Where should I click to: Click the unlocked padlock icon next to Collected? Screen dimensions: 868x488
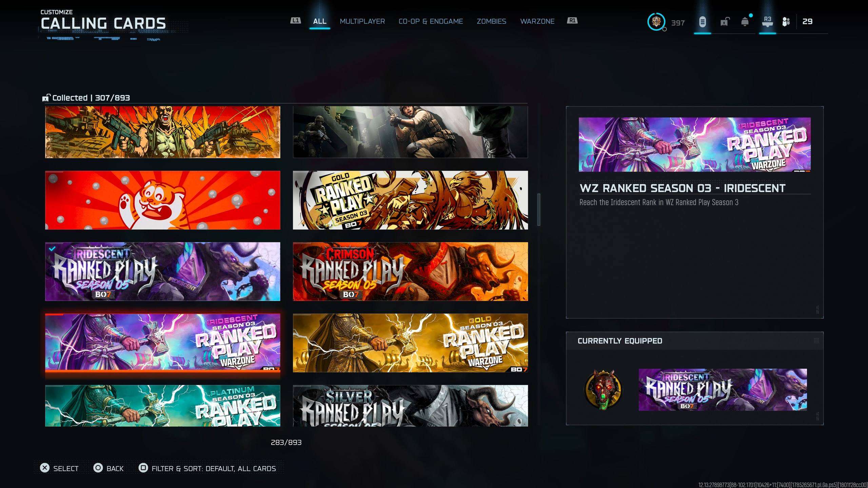pos(46,98)
